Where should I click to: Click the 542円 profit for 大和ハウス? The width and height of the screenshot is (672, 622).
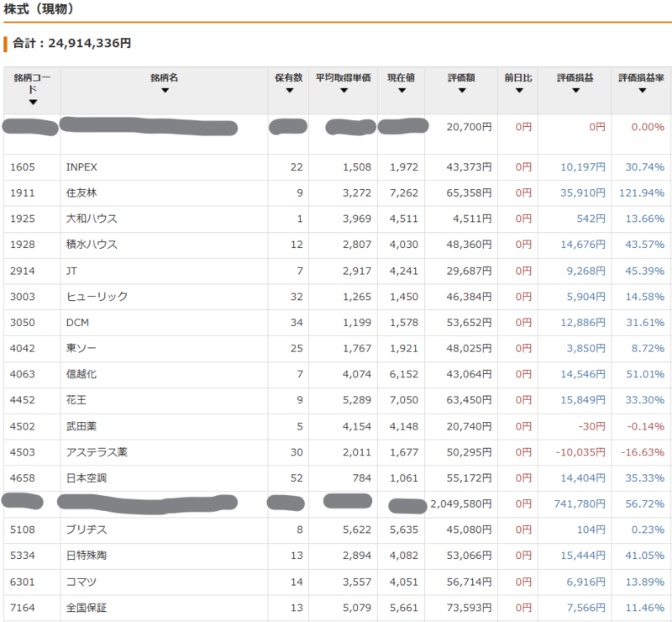tap(591, 219)
